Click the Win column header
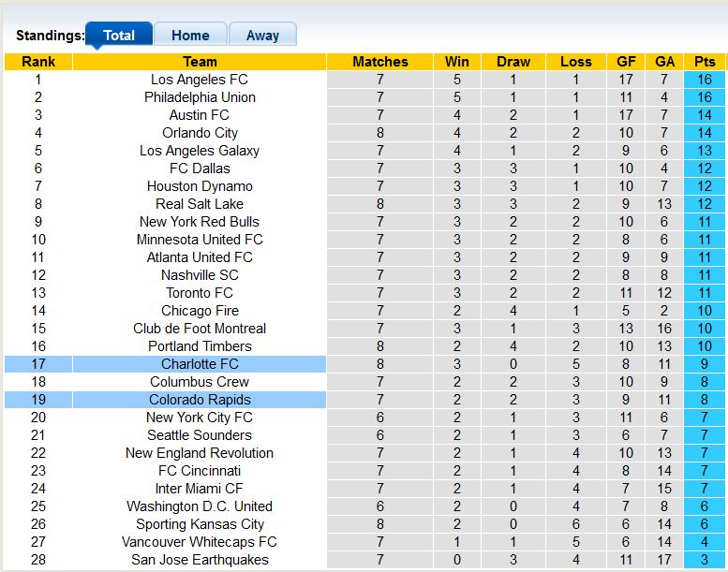Image resolution: width=728 pixels, height=572 pixels. point(457,62)
